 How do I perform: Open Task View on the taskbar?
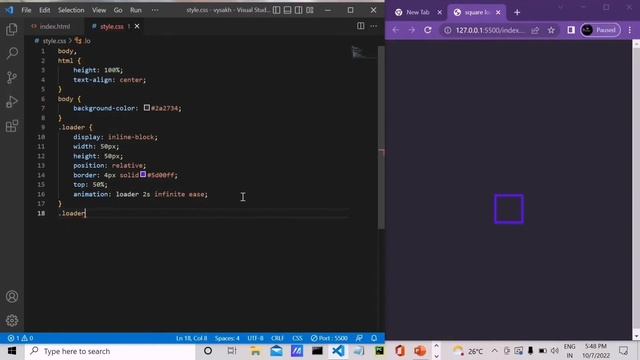[x=231, y=351]
